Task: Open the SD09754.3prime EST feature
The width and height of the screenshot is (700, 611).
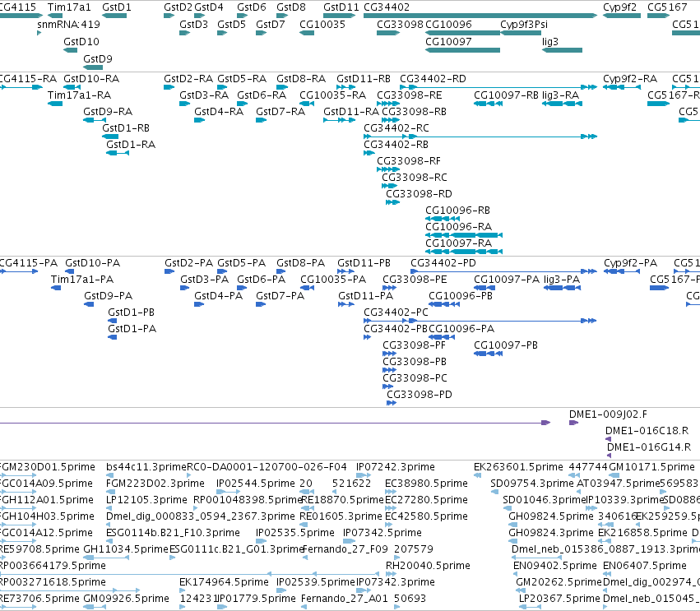Action: (494, 492)
